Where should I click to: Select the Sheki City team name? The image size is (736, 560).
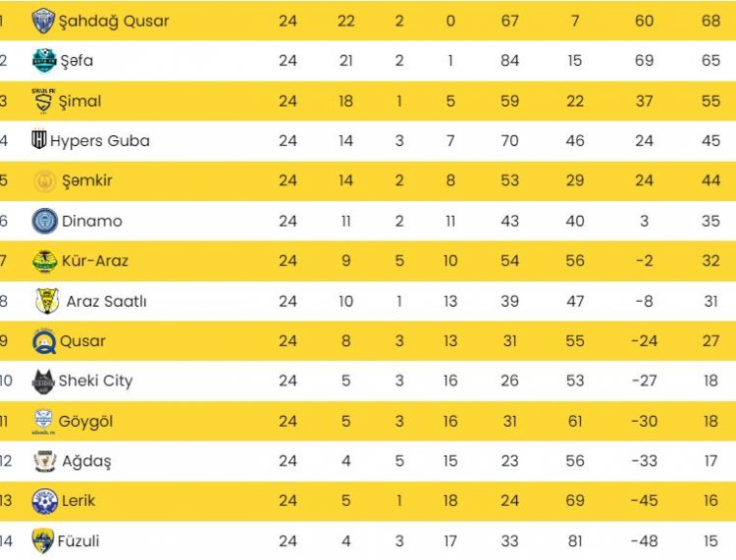[x=95, y=381]
